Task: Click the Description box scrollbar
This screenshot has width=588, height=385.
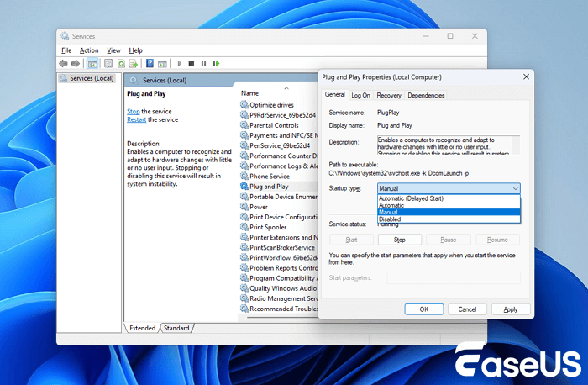Action: [x=516, y=145]
